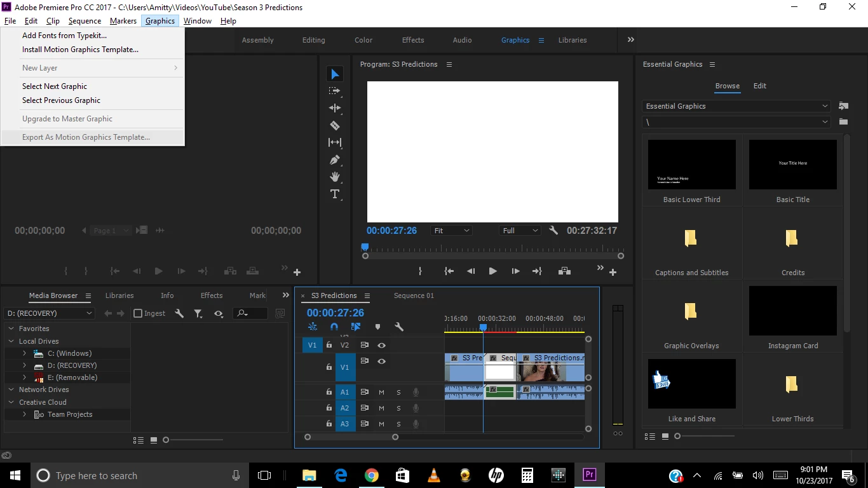The image size is (868, 488).
Task: Switch to Essential Graphics Edit tab
Action: click(760, 86)
